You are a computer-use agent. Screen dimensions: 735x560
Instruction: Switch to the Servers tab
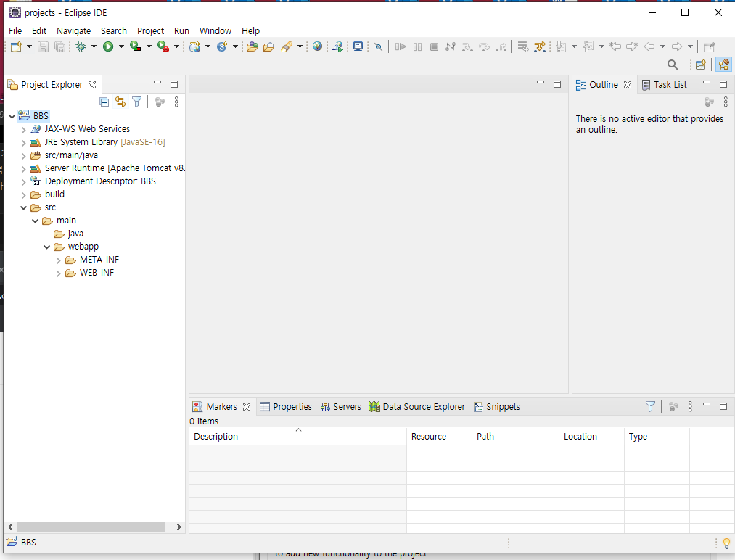click(x=341, y=407)
